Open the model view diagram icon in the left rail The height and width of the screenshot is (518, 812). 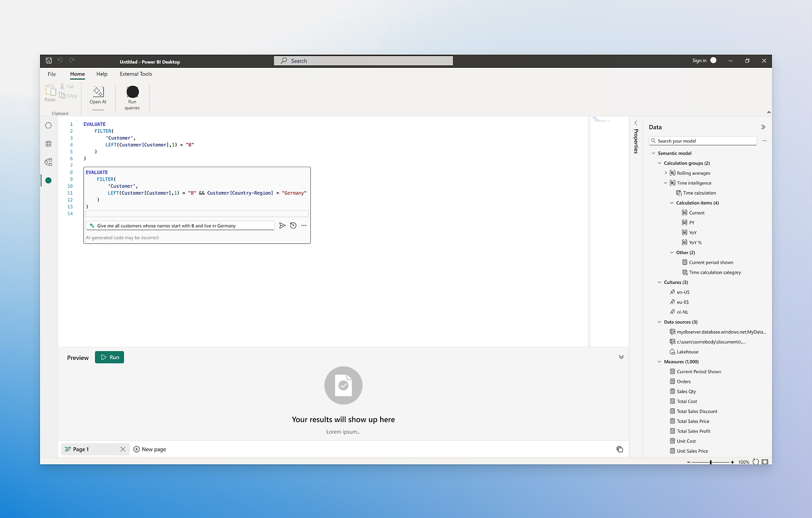pyautogui.click(x=48, y=162)
